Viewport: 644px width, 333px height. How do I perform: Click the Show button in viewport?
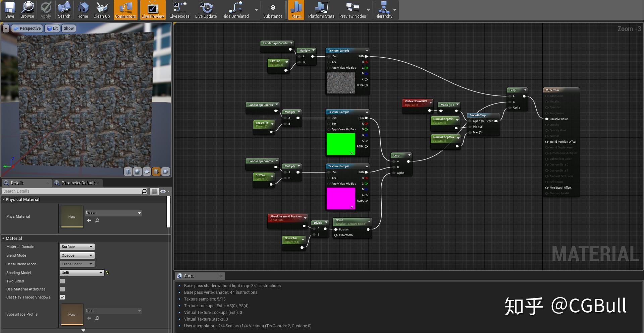point(68,28)
